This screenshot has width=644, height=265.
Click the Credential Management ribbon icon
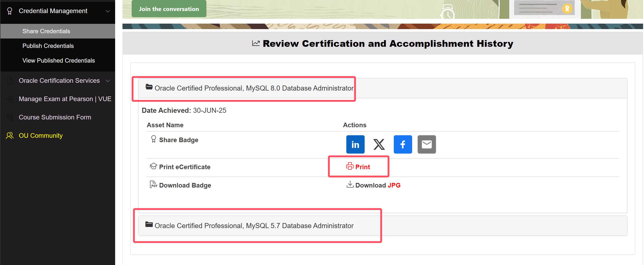pos(10,11)
